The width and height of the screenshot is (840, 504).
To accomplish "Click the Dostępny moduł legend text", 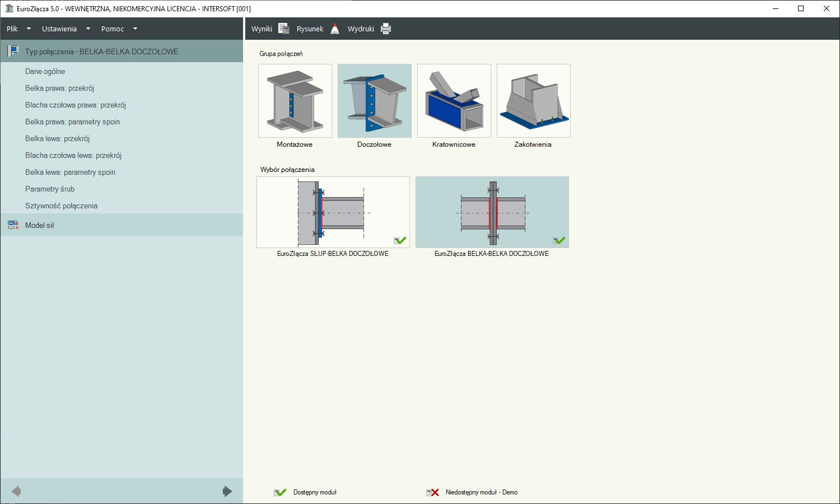I will click(x=315, y=492).
